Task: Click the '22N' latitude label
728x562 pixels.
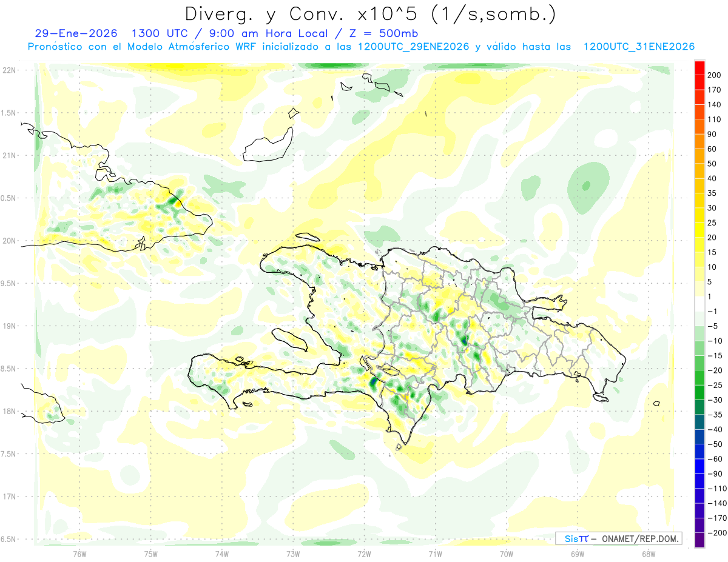Action: tap(9, 70)
